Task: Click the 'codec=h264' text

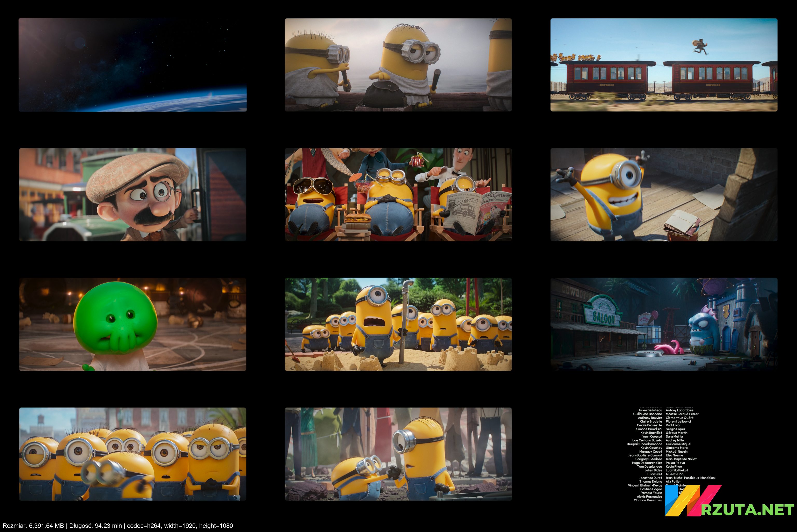Action: coord(144,526)
